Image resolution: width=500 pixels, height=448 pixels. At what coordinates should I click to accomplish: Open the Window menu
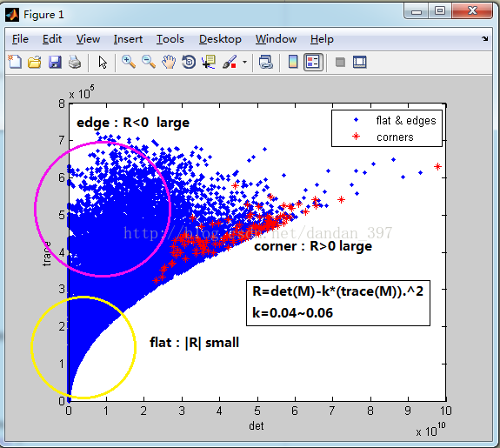click(x=277, y=39)
